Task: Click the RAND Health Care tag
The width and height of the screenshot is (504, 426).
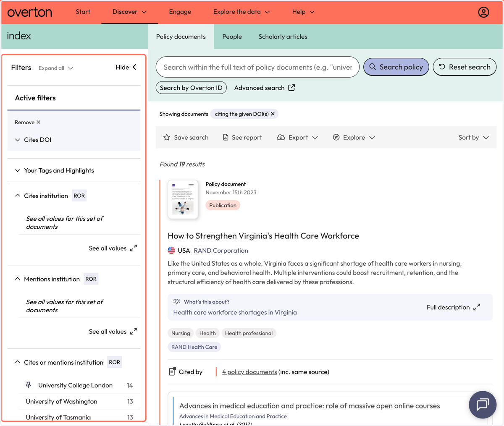Action: click(194, 347)
